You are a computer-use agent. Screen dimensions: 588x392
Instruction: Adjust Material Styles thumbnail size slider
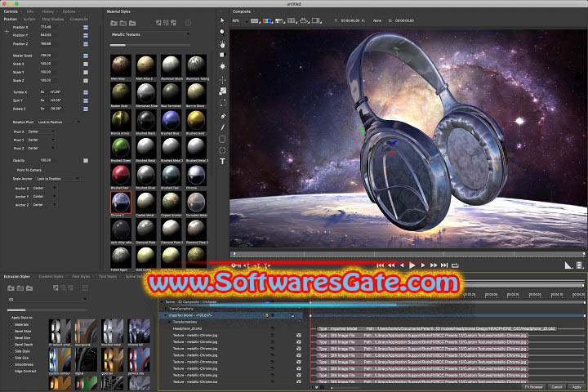click(x=150, y=46)
